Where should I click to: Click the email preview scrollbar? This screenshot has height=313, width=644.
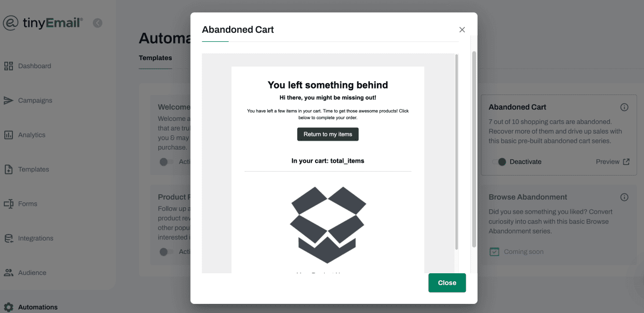click(x=457, y=150)
